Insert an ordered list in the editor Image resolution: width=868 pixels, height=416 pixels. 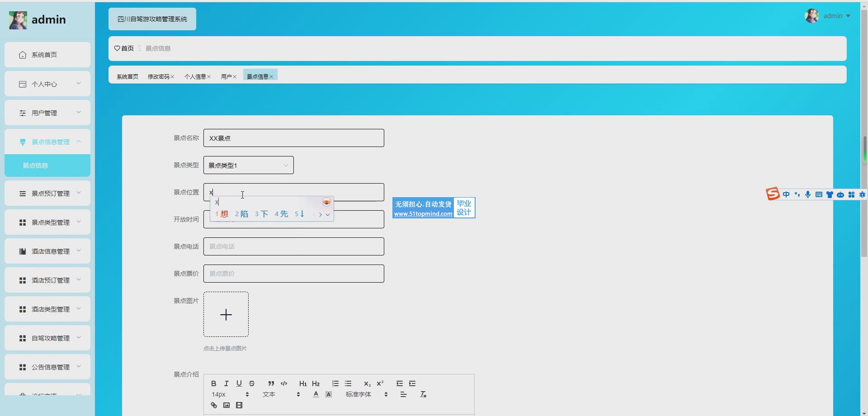click(335, 383)
